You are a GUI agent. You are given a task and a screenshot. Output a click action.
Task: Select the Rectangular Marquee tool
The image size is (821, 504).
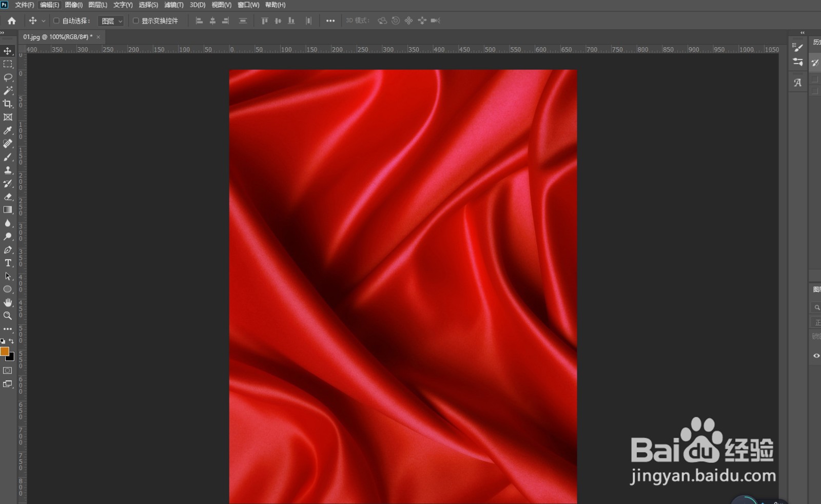point(8,64)
